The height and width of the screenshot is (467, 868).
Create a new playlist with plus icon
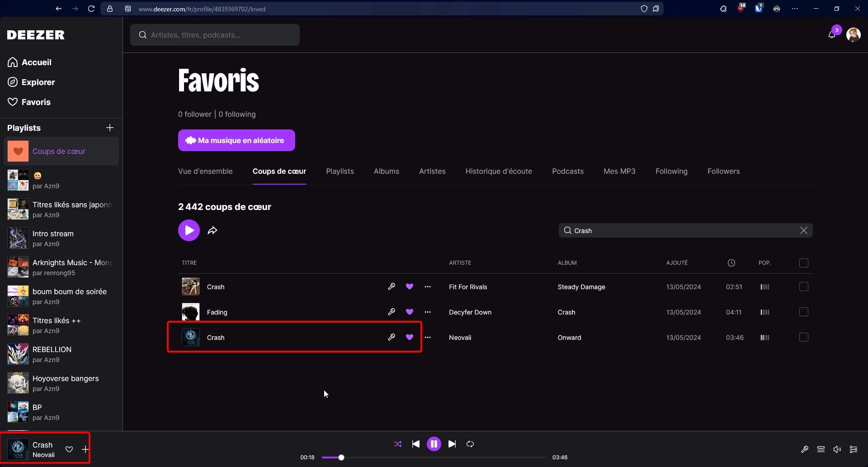pyautogui.click(x=110, y=128)
